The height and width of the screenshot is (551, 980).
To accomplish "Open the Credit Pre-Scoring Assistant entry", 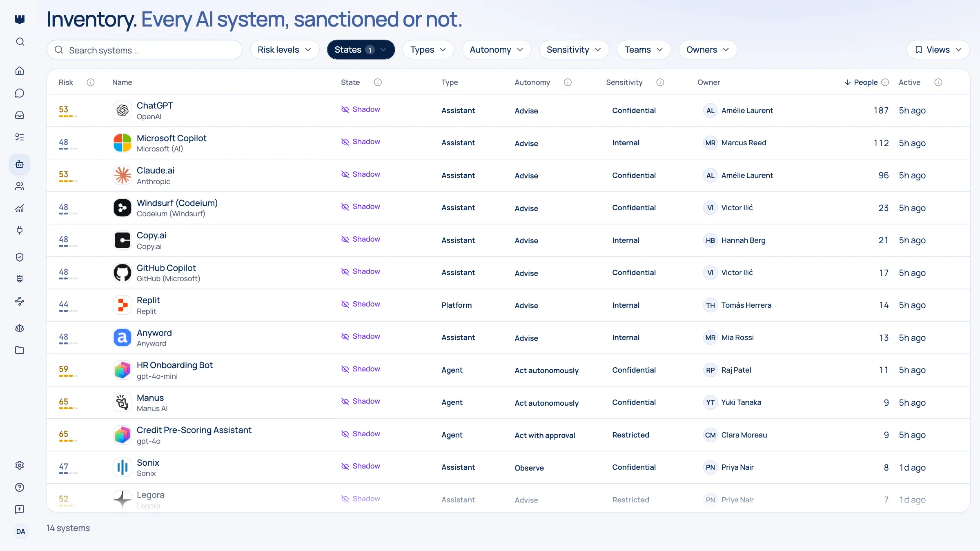I will coord(194,430).
